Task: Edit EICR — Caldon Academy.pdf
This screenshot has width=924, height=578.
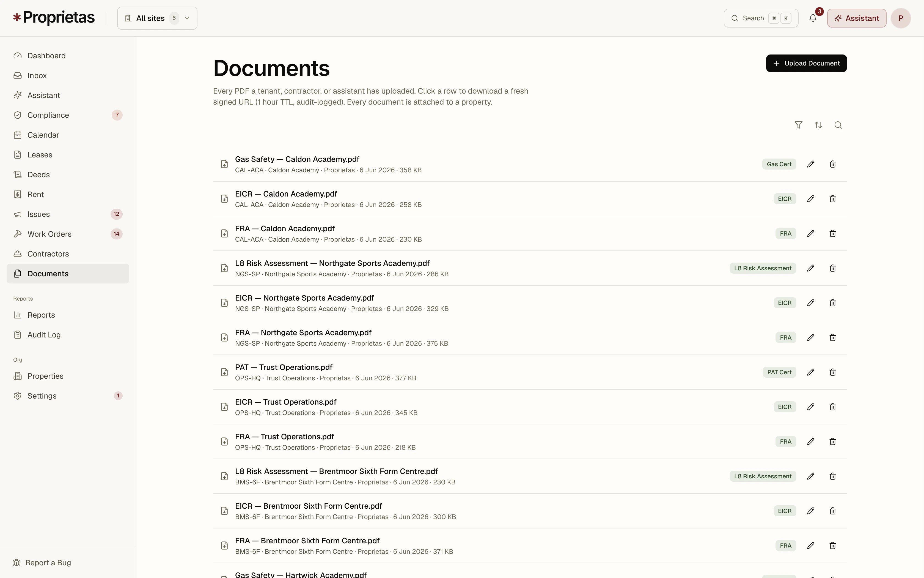Action: 811,199
